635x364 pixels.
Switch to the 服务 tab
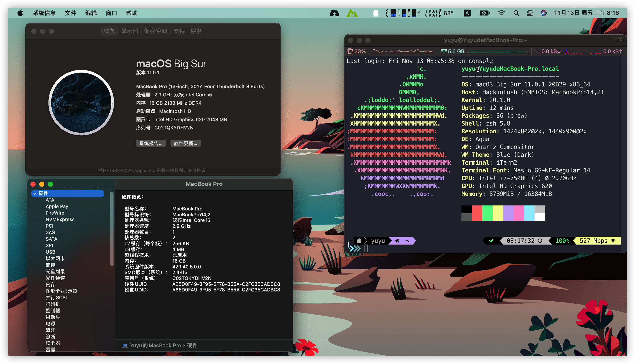(196, 31)
